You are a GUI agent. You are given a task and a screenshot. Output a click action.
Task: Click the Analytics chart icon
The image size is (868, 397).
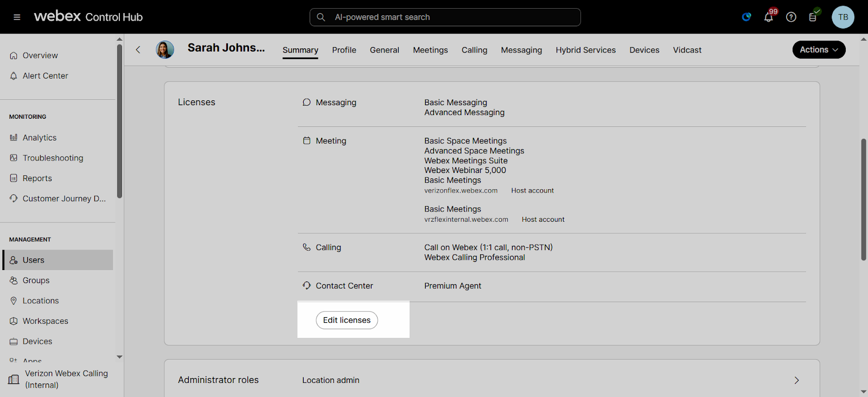click(x=14, y=138)
